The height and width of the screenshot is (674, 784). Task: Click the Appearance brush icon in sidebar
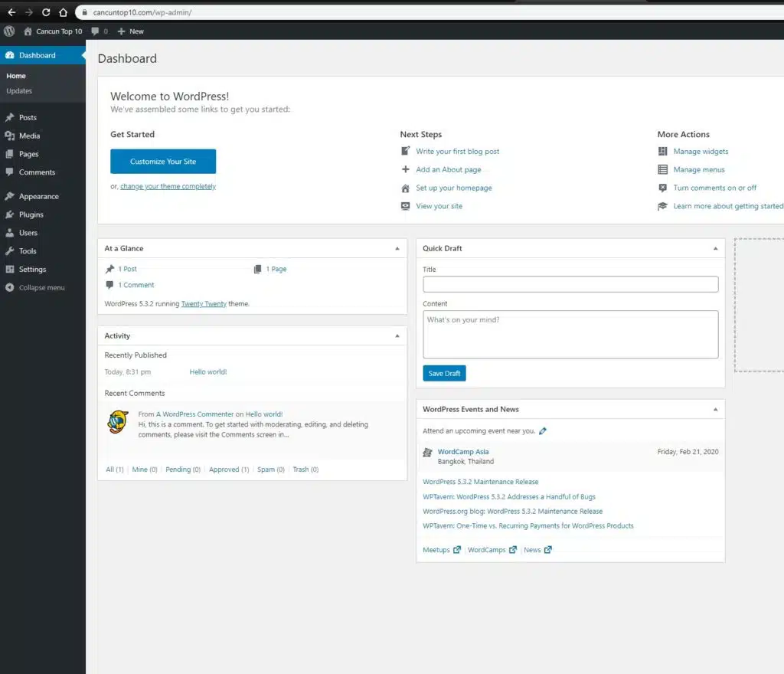pyautogui.click(x=9, y=197)
